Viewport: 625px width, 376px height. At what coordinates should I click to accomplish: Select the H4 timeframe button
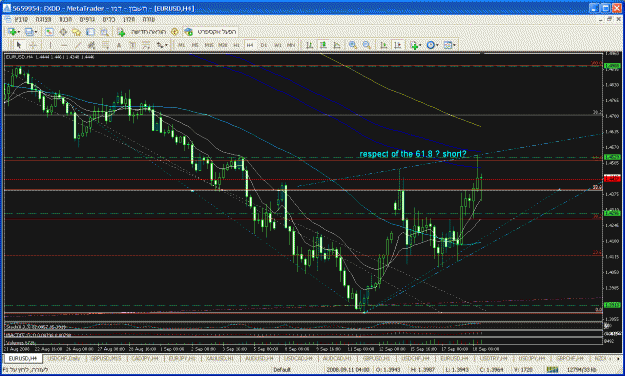pos(250,45)
